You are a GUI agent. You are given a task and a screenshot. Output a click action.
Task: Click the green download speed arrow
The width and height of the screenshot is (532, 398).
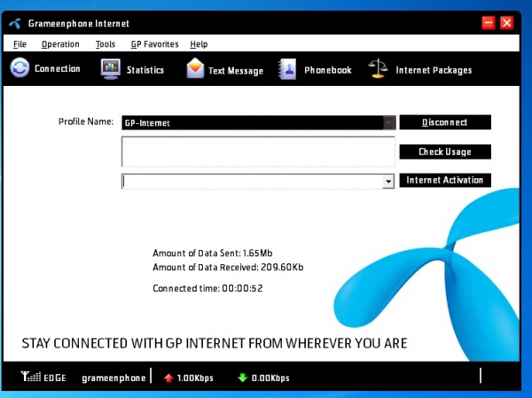click(x=243, y=378)
